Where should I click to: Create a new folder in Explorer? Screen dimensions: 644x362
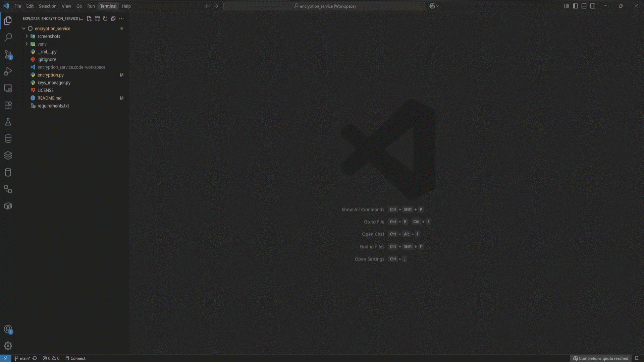pos(97,19)
